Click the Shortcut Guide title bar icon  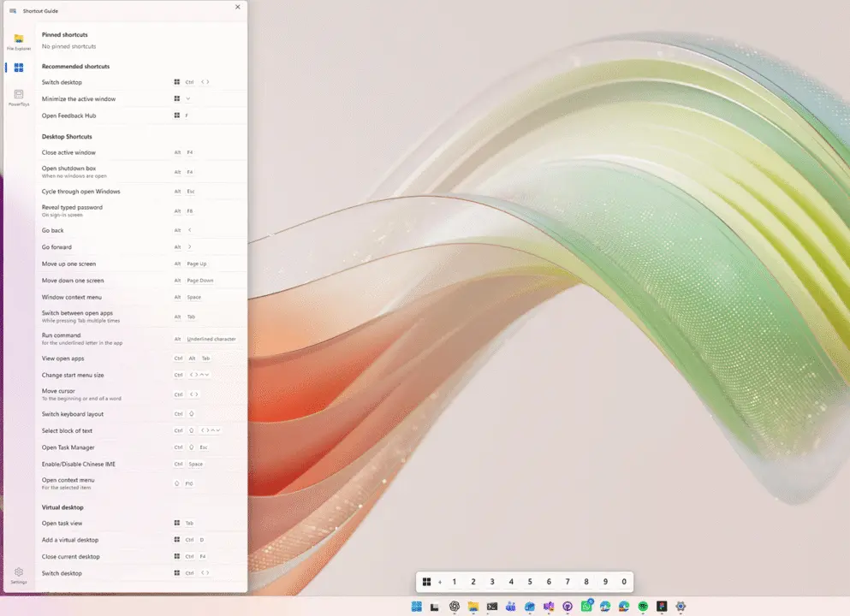tap(13, 11)
